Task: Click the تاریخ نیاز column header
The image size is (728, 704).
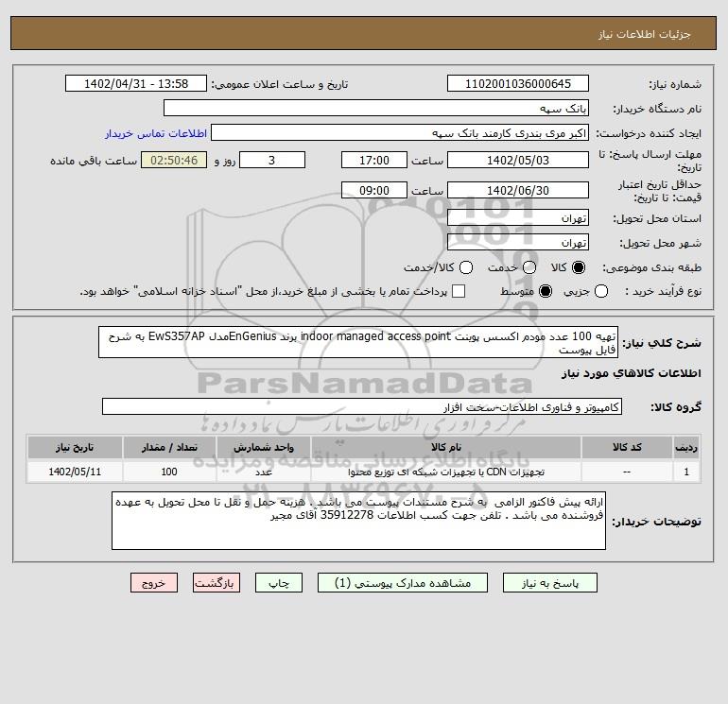Action: 75,447
